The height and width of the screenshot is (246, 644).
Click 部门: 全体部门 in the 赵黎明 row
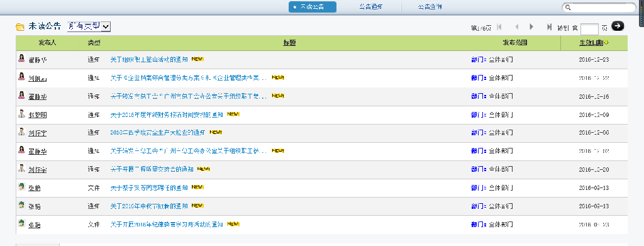[492, 115]
